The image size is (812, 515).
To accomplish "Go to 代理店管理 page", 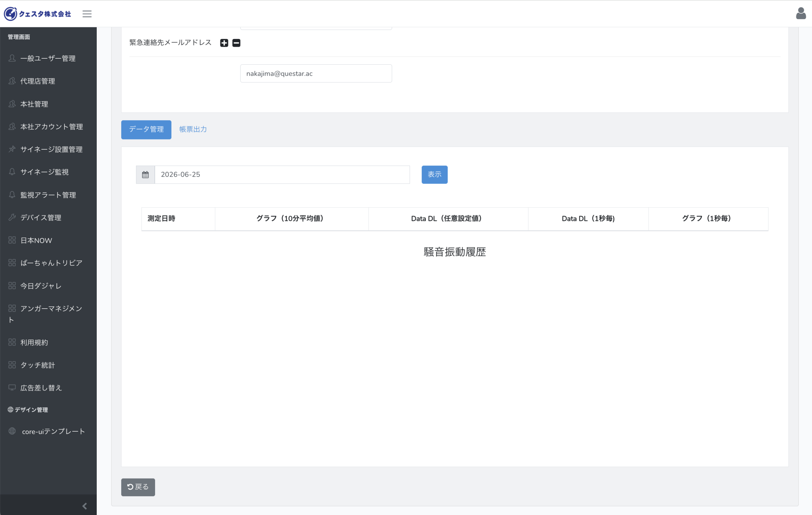I will click(48, 81).
